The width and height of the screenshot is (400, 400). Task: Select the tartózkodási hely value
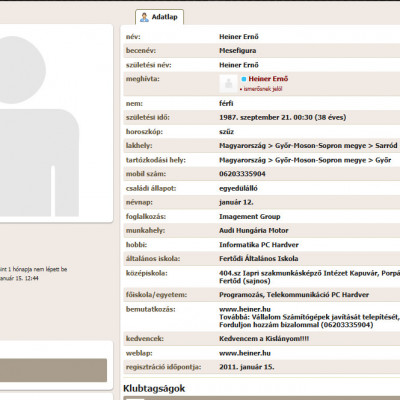305,160
